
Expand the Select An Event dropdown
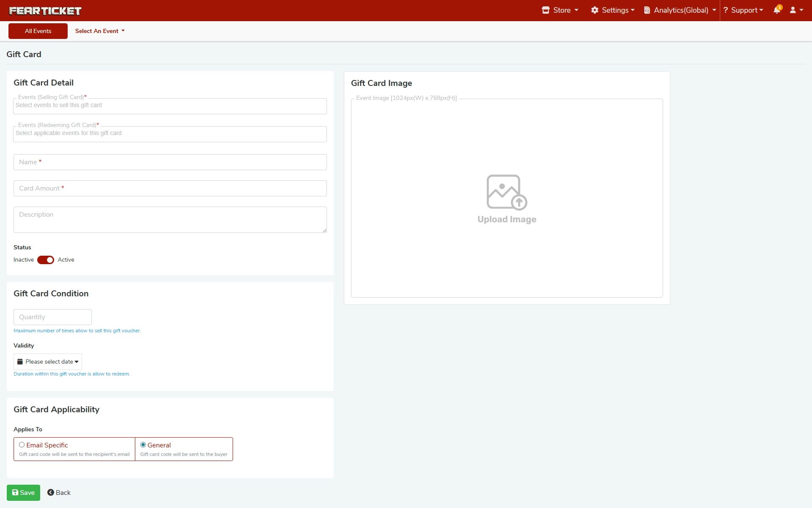pos(100,31)
